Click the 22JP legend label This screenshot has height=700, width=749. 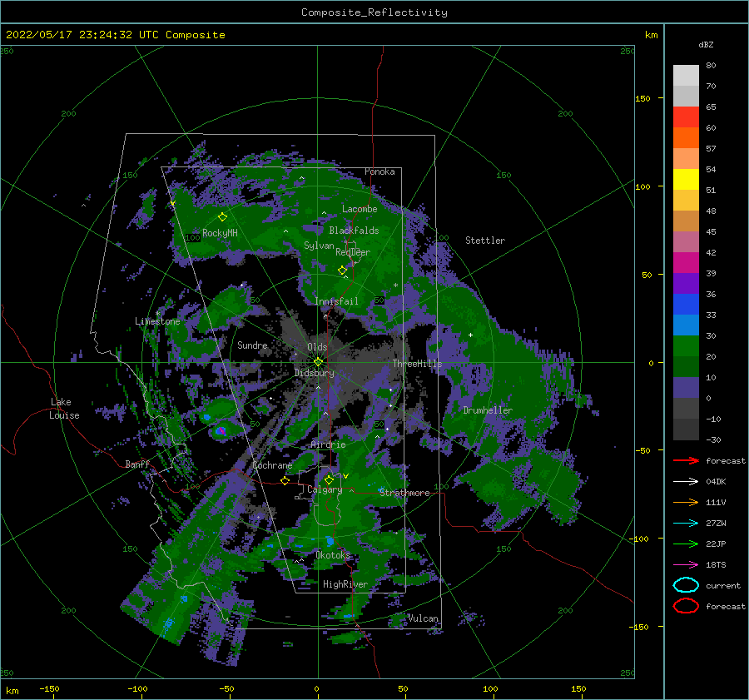[716, 544]
